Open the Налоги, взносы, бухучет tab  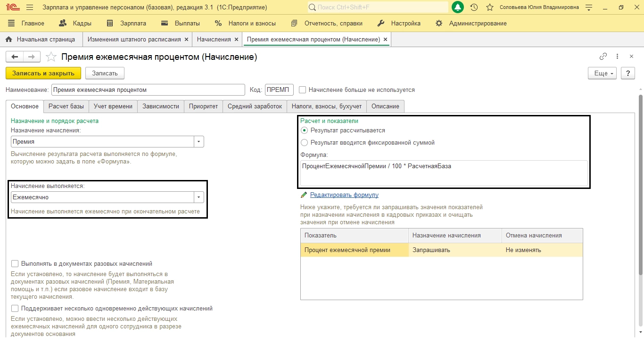(327, 106)
